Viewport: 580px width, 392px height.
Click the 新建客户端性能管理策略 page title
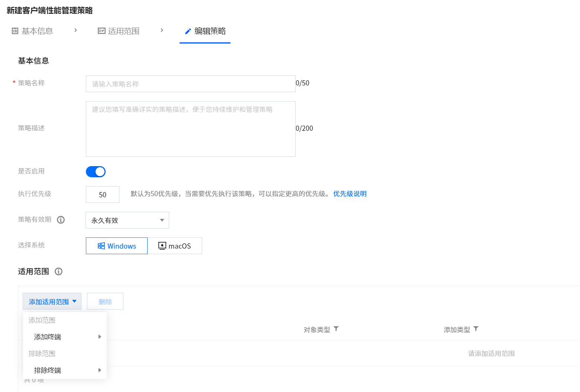[50, 10]
